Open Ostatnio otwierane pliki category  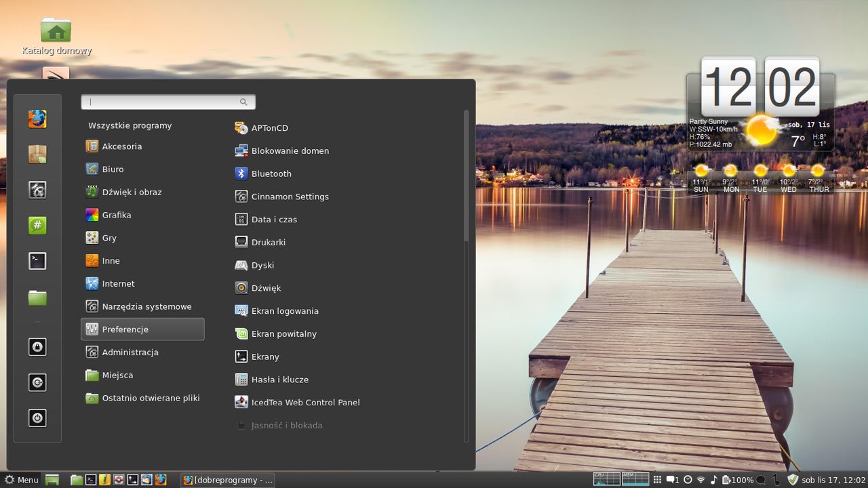[142, 398]
